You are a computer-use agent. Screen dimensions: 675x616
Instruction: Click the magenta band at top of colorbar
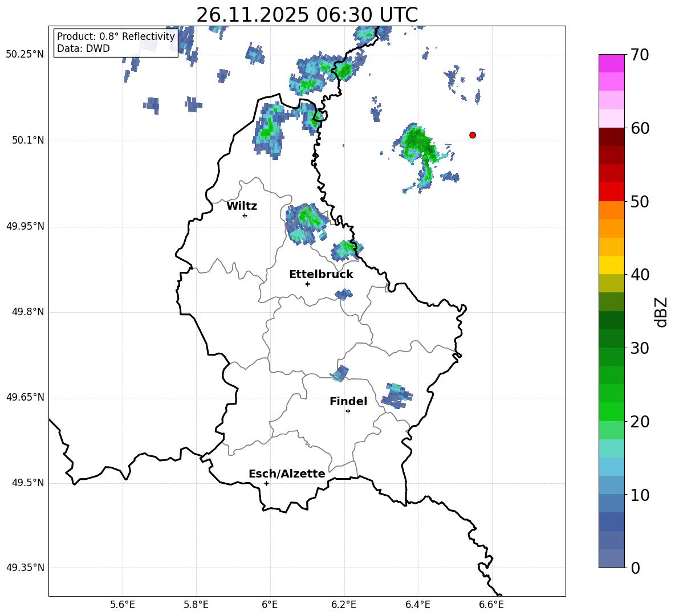(x=612, y=63)
